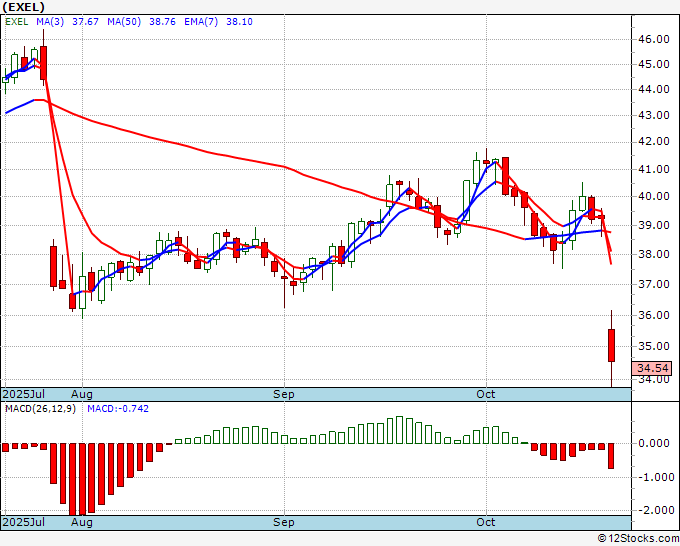The width and height of the screenshot is (680, 546).
Task: Click the 43.00 price axis label
Action: (x=654, y=115)
